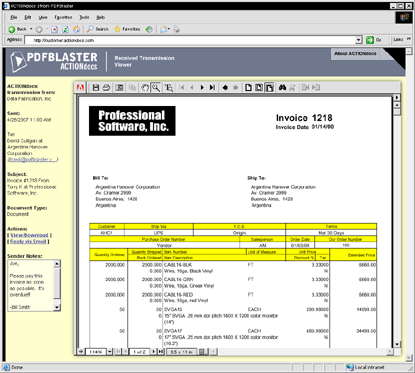Click the Save icon in PDF toolbar
415x373 pixels.
click(96, 88)
